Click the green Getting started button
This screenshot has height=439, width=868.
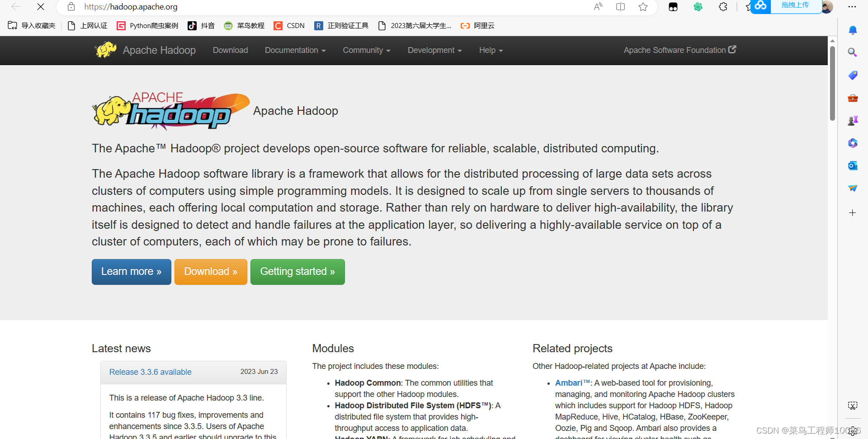tap(297, 272)
